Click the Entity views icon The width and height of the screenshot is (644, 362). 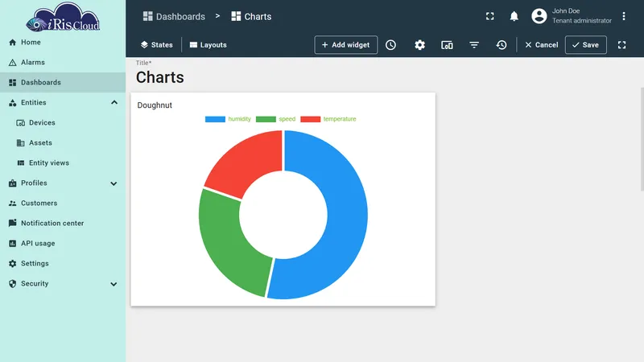(x=21, y=163)
